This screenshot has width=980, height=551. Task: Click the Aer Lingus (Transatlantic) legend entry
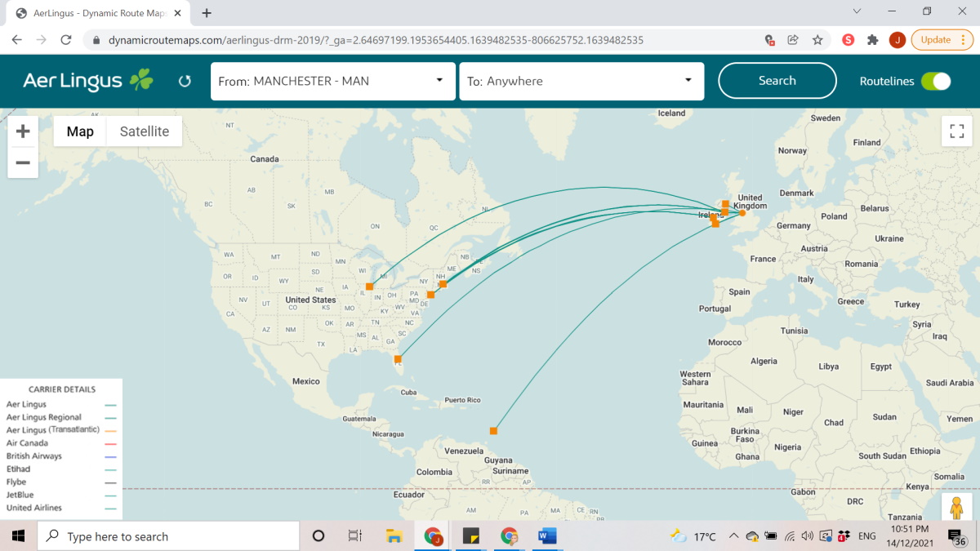point(53,430)
